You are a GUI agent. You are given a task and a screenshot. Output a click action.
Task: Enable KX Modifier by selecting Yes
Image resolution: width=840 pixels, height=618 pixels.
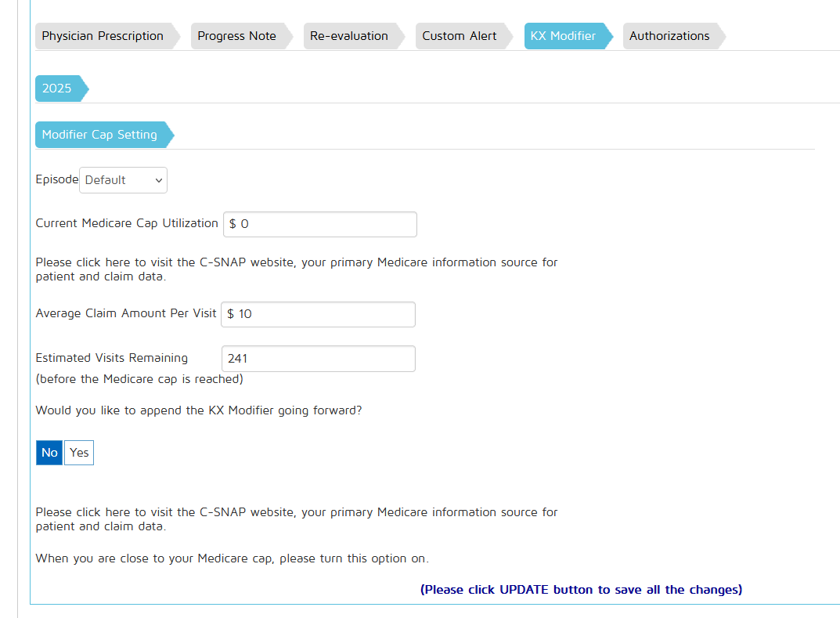[79, 453]
